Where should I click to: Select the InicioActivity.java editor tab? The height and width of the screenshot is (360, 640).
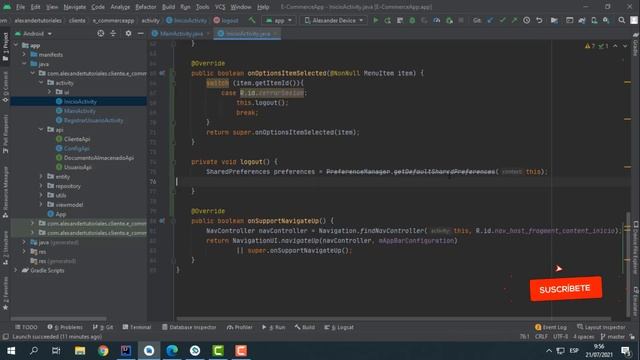tap(248, 34)
